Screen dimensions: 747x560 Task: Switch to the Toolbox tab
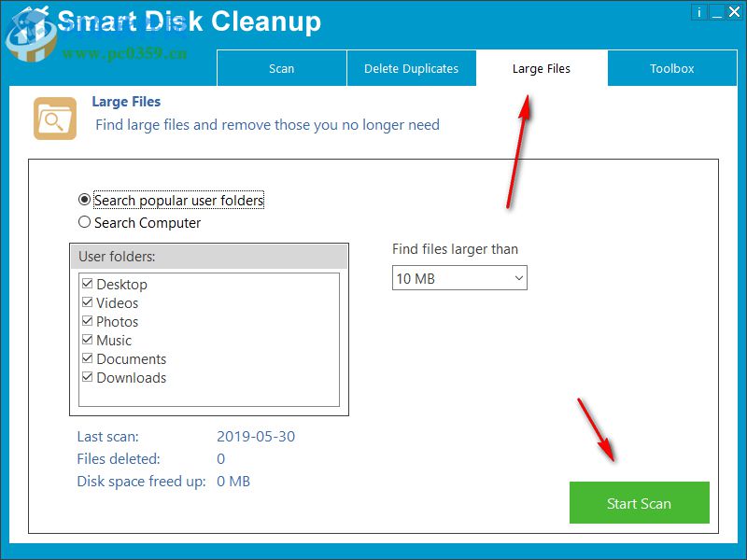pos(671,68)
